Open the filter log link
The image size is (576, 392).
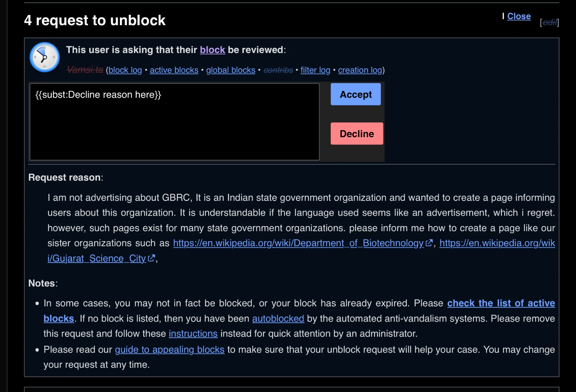315,70
